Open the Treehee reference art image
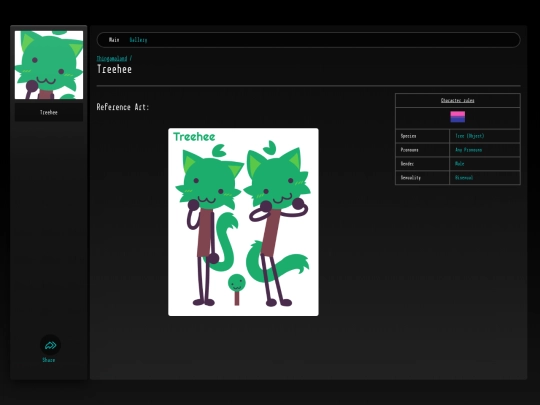 (x=243, y=222)
